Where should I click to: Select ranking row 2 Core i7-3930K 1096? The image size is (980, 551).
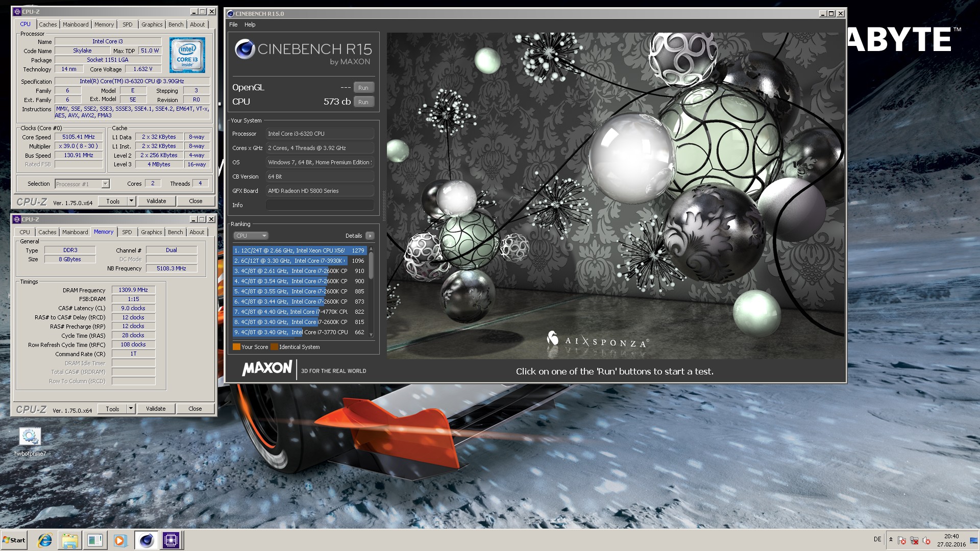(300, 261)
